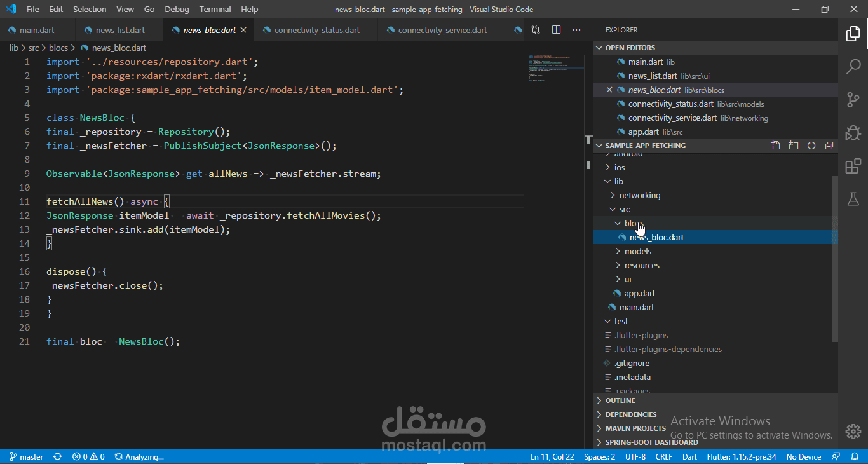The height and width of the screenshot is (464, 868).
Task: Open the Selection menu
Action: (x=90, y=10)
